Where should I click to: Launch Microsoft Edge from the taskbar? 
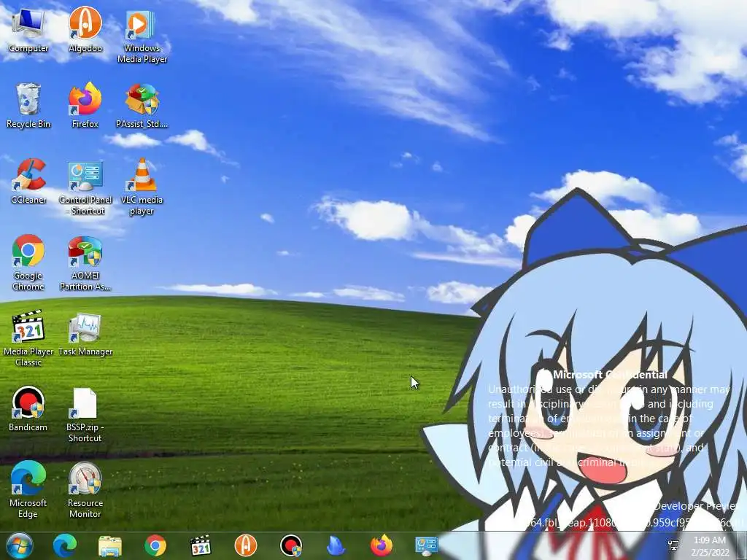65,545
